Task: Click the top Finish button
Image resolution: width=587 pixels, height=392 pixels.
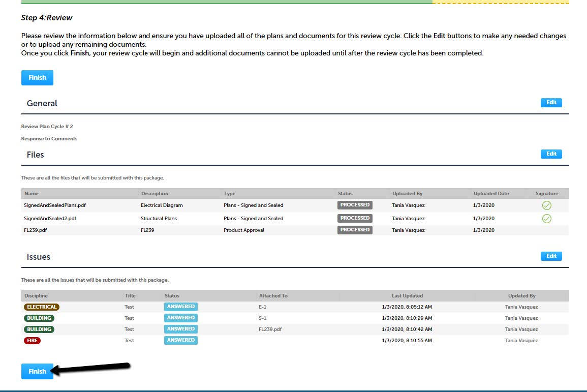Action: (37, 78)
